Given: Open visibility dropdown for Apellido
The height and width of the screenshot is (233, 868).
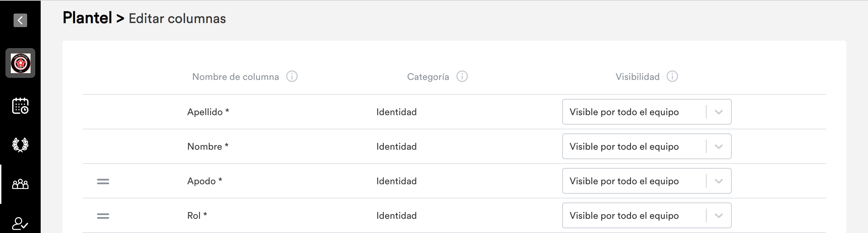Looking at the screenshot, I should click(647, 112).
